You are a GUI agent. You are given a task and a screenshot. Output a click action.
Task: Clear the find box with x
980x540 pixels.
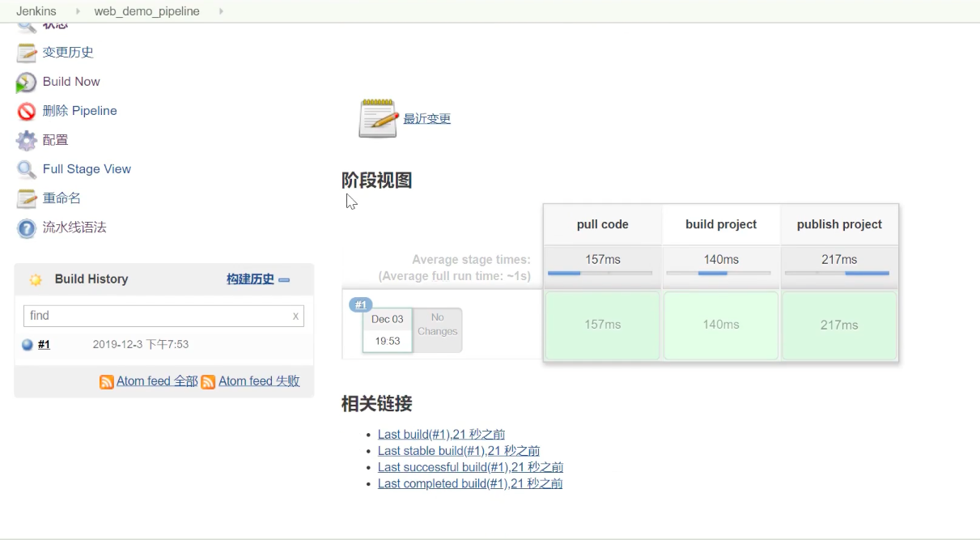pos(295,317)
